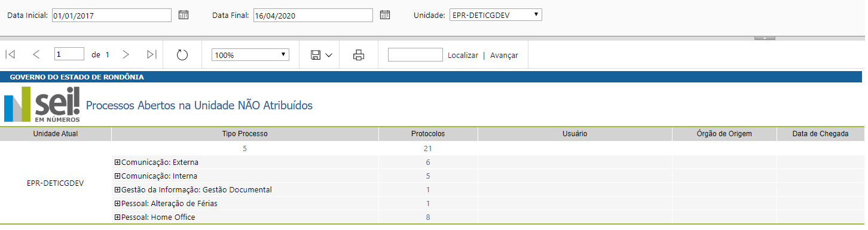Open the save/export dropdown menu
Screen dimensions: 868x230
322,55
